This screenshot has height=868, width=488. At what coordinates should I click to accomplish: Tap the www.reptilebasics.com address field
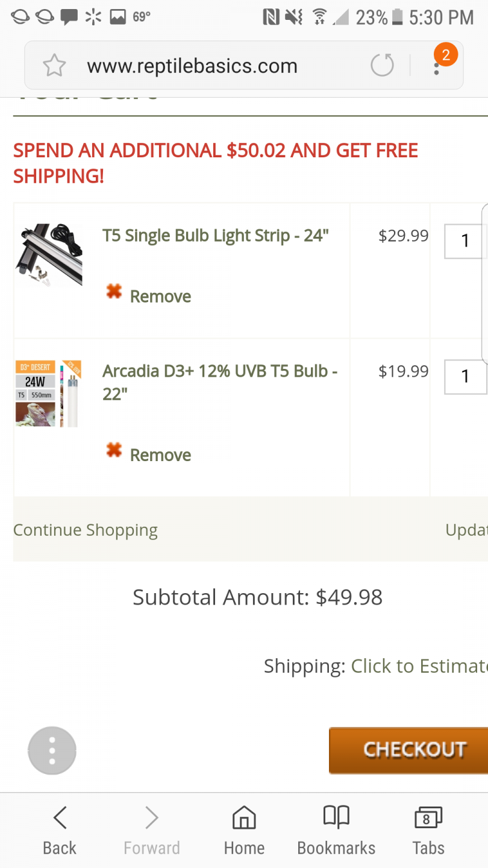pyautogui.click(x=193, y=66)
